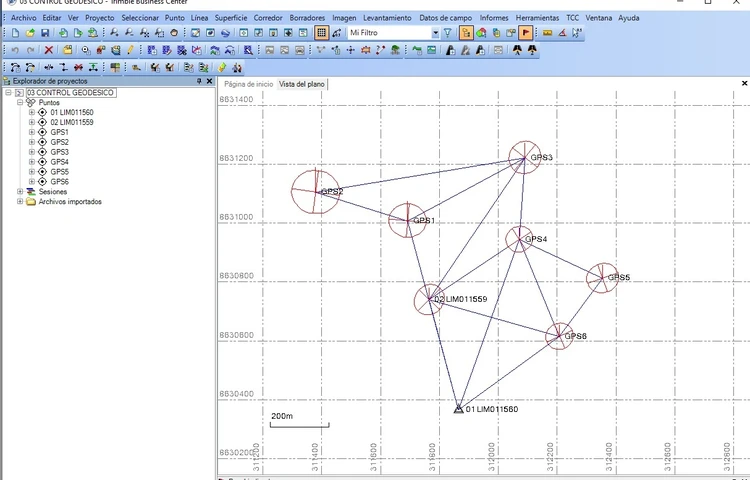This screenshot has height=480, width=750.
Task: Click the yellow pencil edit icon
Action: click(x=130, y=50)
